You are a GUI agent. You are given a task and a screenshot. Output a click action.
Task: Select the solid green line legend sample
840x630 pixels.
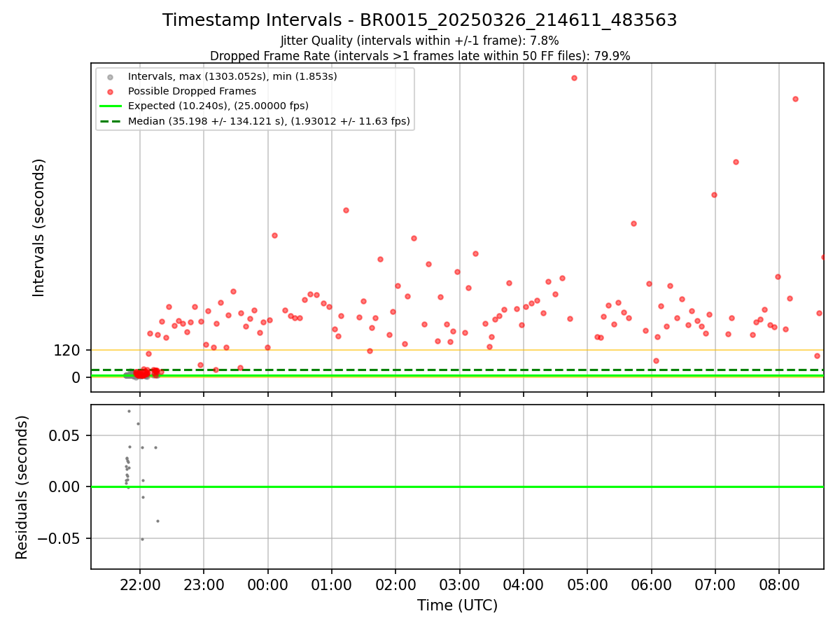110,106
